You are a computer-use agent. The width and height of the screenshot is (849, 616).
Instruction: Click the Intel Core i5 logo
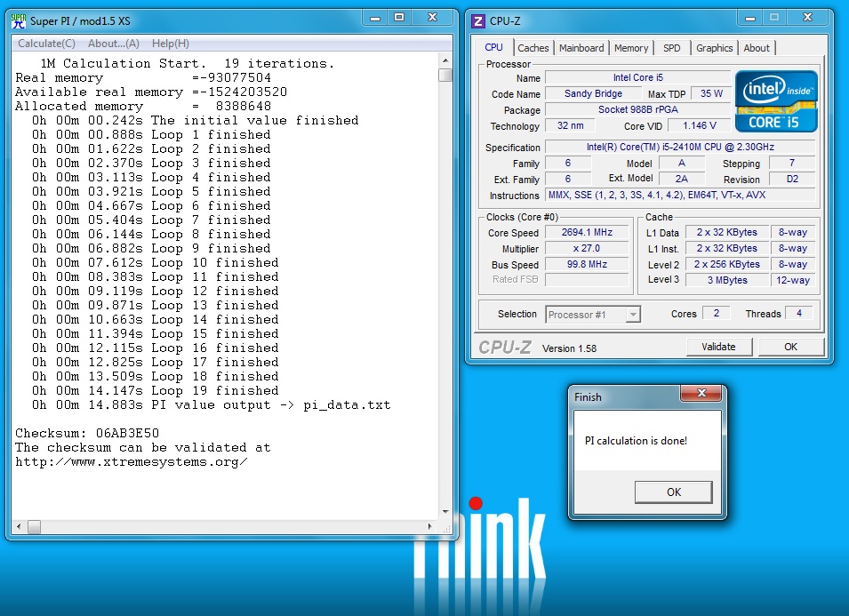[776, 101]
